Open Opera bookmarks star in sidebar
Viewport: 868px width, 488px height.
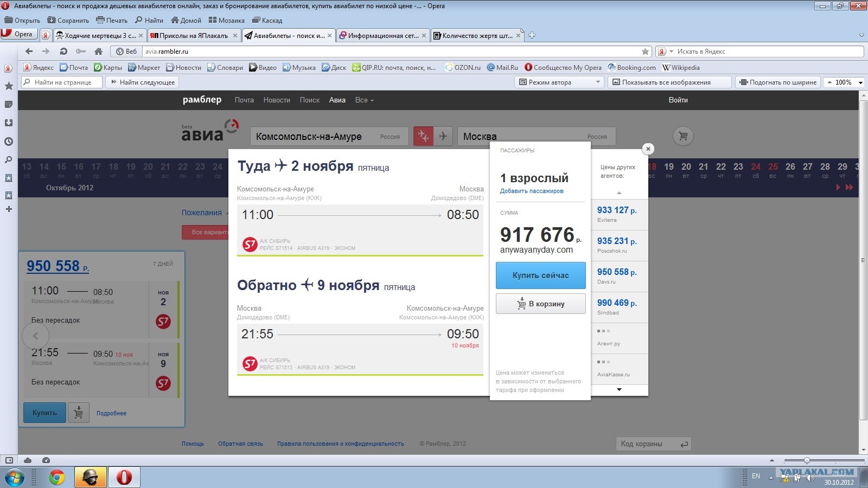coord(9,86)
